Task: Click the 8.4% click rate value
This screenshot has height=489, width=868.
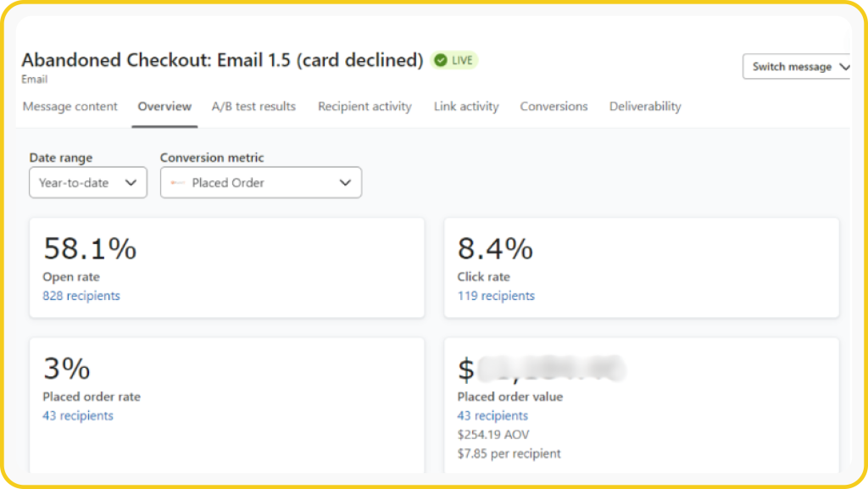Action: tap(495, 249)
